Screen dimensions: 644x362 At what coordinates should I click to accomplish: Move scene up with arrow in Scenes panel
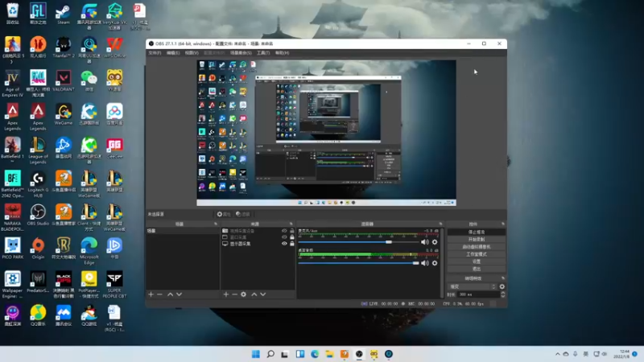click(x=170, y=294)
